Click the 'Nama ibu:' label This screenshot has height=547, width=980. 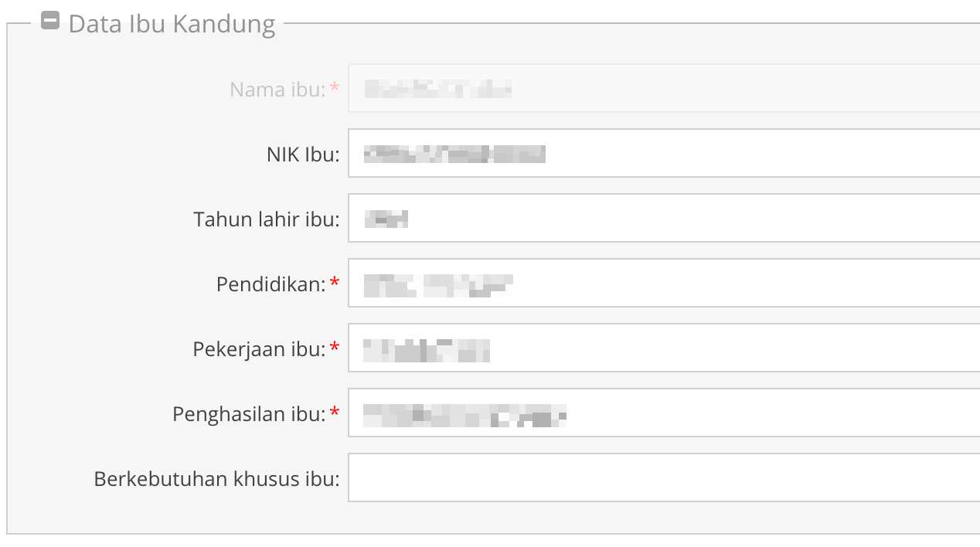click(278, 90)
